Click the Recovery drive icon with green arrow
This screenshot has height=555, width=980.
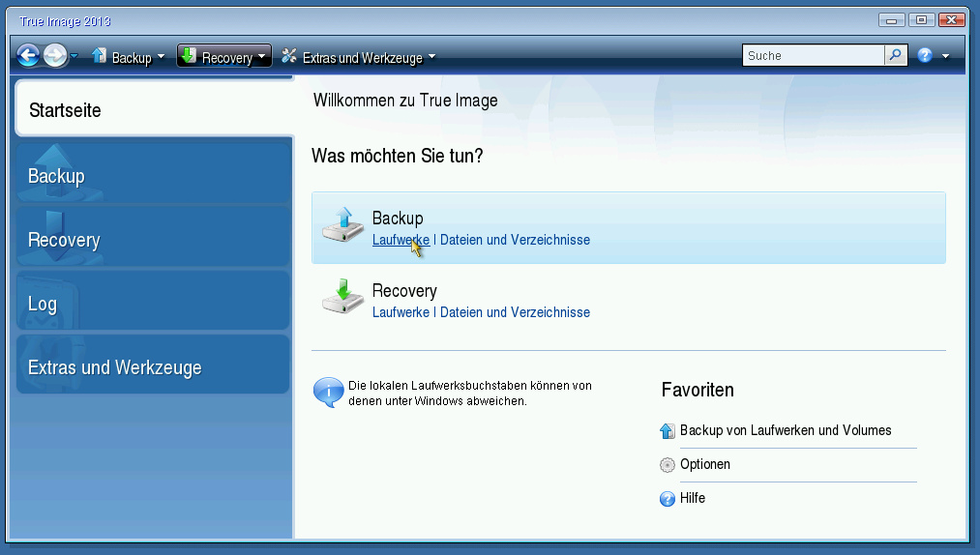point(342,296)
